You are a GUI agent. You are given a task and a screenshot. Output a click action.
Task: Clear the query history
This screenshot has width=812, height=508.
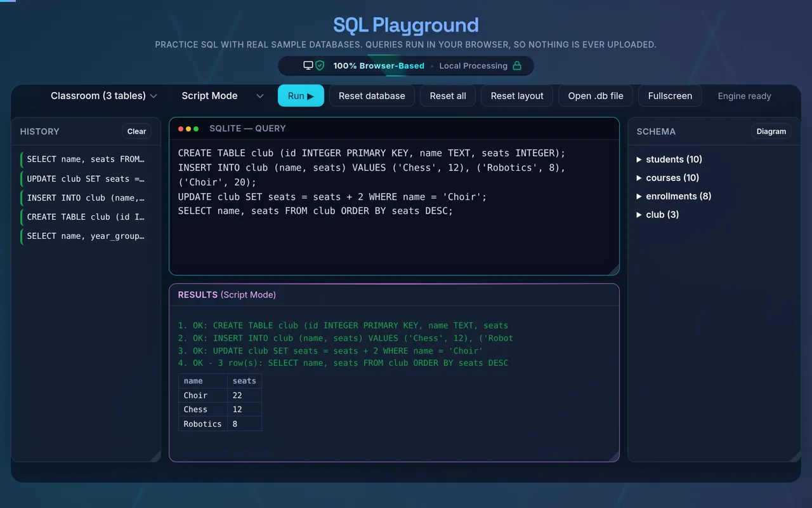[136, 131]
